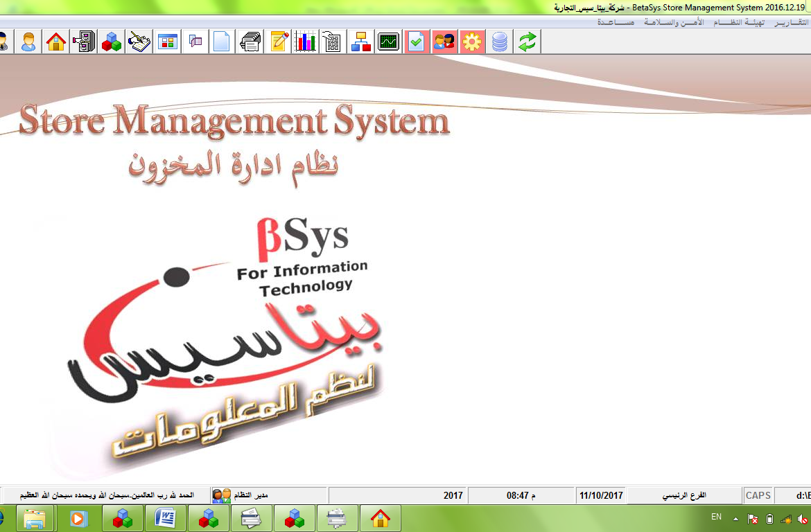811x532 pixels.
Task: Click the window with colored tiles icon
Action: coord(168,42)
